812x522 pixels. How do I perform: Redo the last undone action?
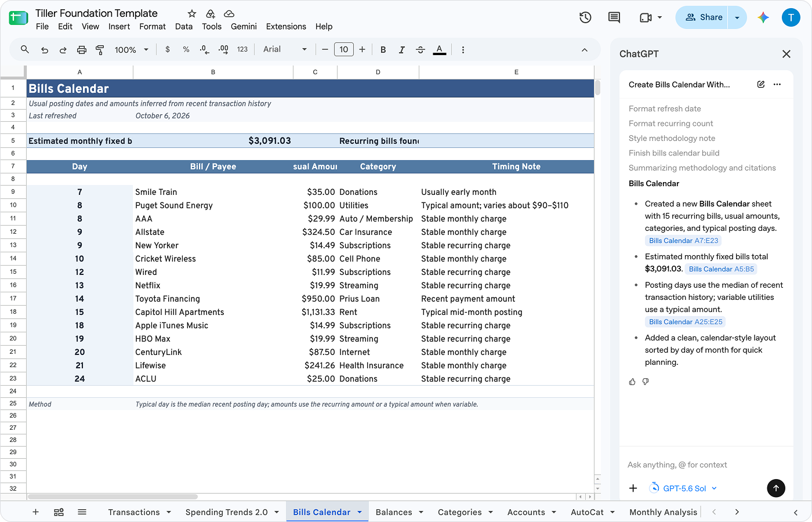[63, 50]
